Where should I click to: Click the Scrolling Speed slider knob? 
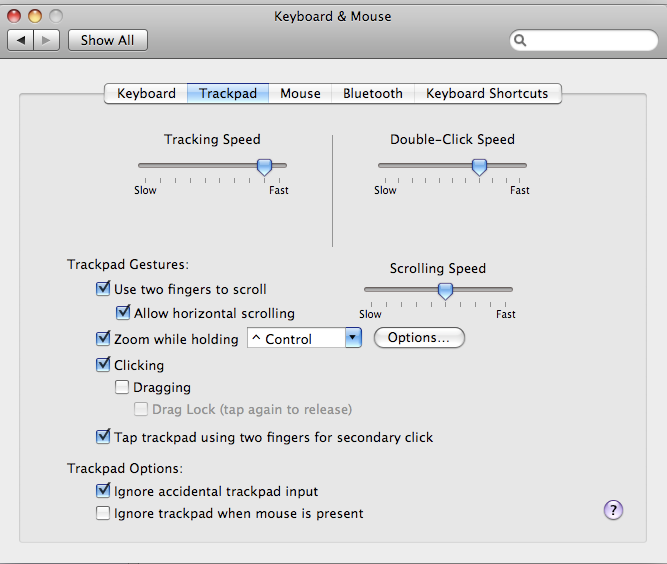click(x=445, y=291)
